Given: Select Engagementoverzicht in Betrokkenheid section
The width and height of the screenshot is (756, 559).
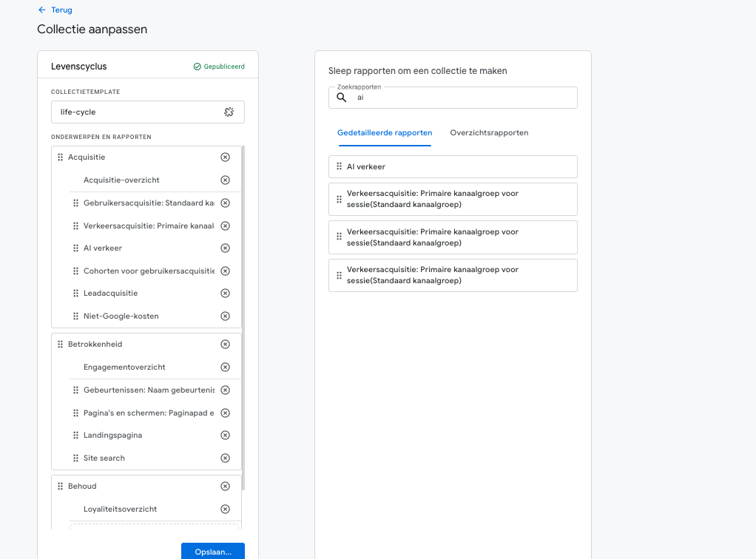Looking at the screenshot, I should (x=124, y=367).
